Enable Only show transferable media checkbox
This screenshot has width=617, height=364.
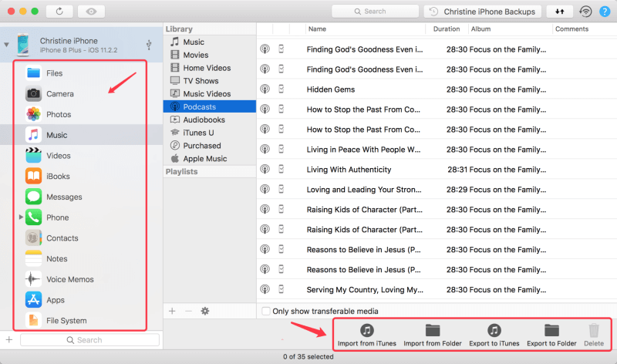[x=266, y=311]
